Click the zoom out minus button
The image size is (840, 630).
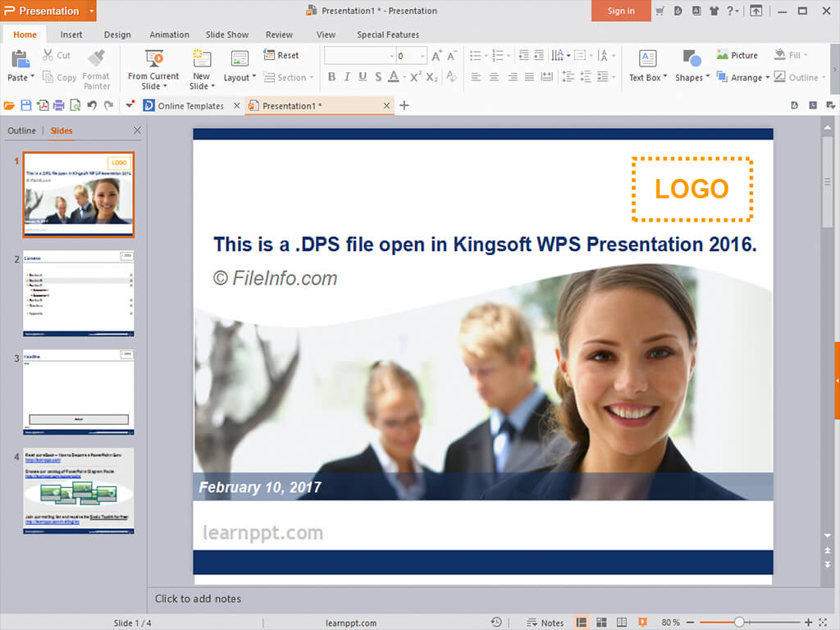click(x=690, y=622)
